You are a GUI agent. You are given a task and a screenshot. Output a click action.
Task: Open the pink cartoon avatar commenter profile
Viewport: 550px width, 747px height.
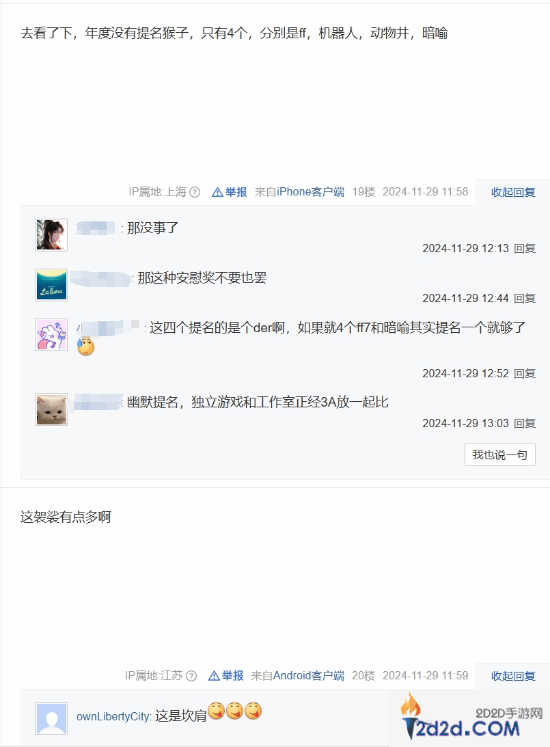click(x=51, y=334)
